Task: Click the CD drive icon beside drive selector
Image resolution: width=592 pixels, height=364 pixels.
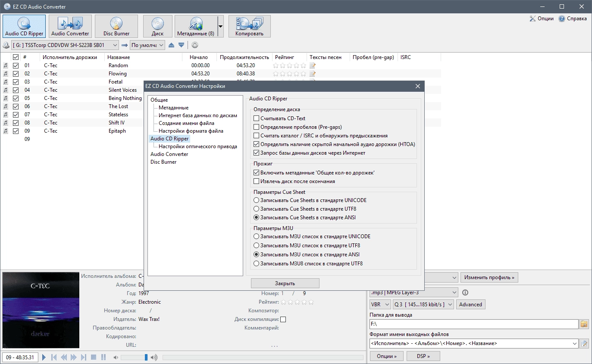Action: (x=6, y=45)
